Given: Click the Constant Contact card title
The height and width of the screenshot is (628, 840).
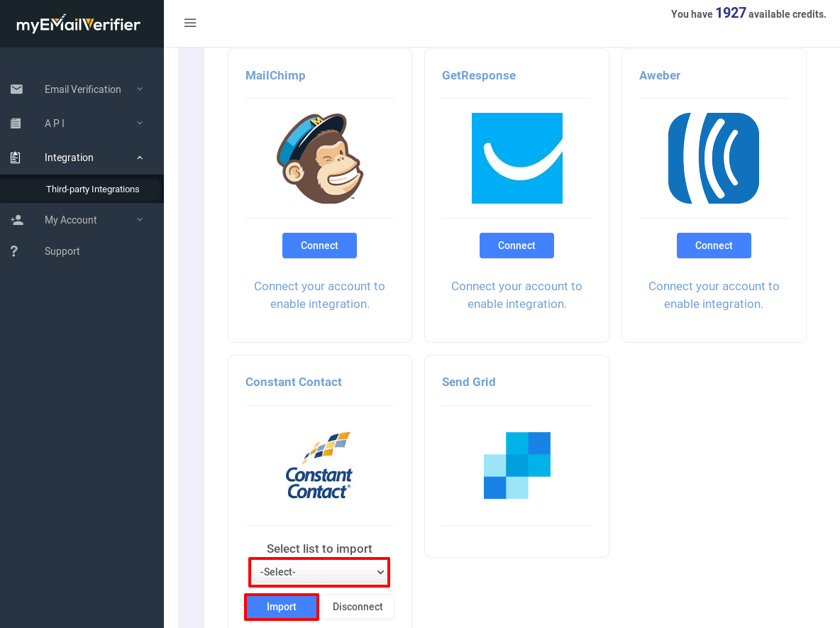Looking at the screenshot, I should pyautogui.click(x=294, y=382).
